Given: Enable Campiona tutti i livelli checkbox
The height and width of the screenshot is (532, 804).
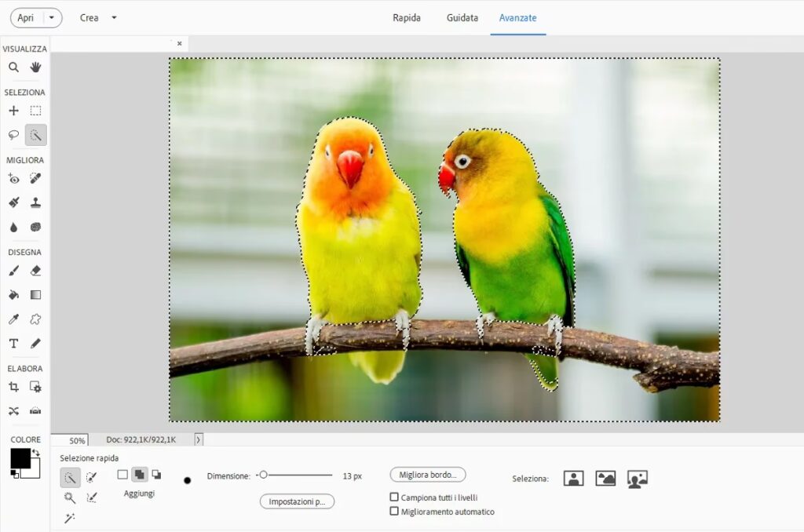Looking at the screenshot, I should tap(394, 497).
